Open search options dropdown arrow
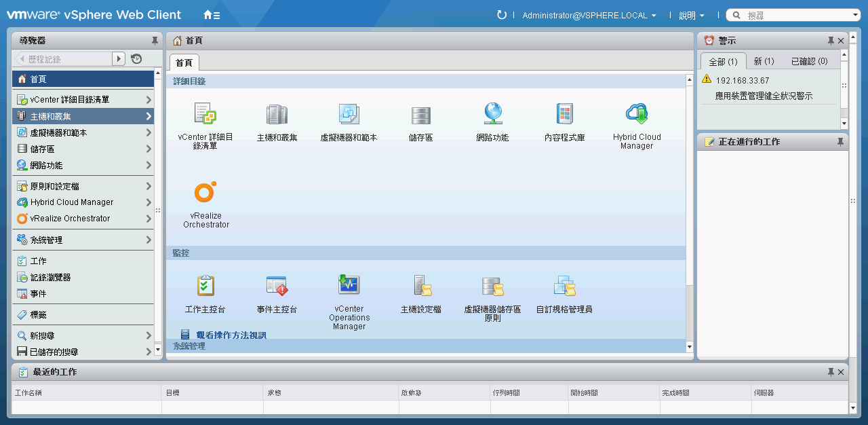 (x=855, y=15)
